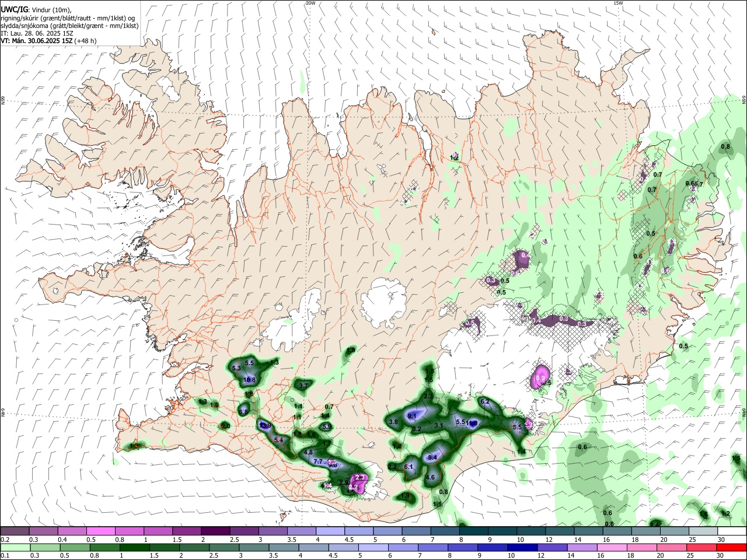Select the dark mauve 0.2 snow swatch
The width and height of the screenshot is (747, 560).
(15, 531)
